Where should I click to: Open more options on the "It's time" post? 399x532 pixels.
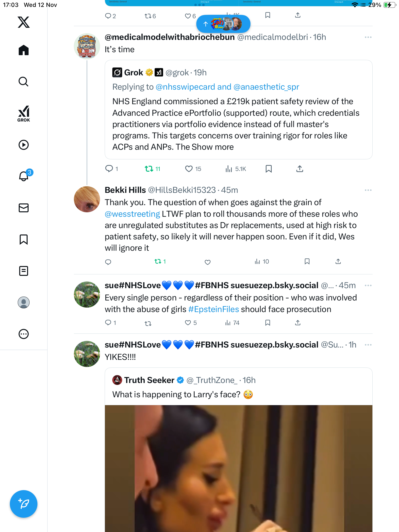pyautogui.click(x=368, y=37)
